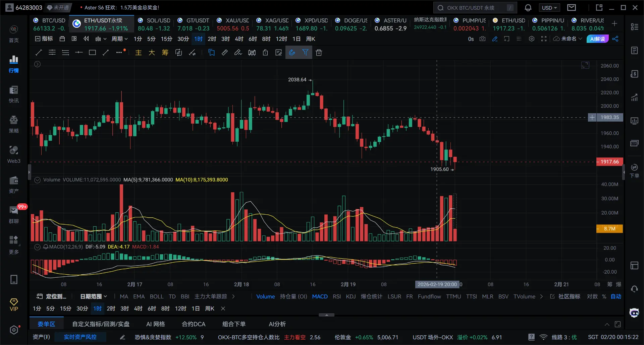Take a chart screenshot with the camera icon
The height and width of the screenshot is (345, 644).
pyautogui.click(x=482, y=39)
